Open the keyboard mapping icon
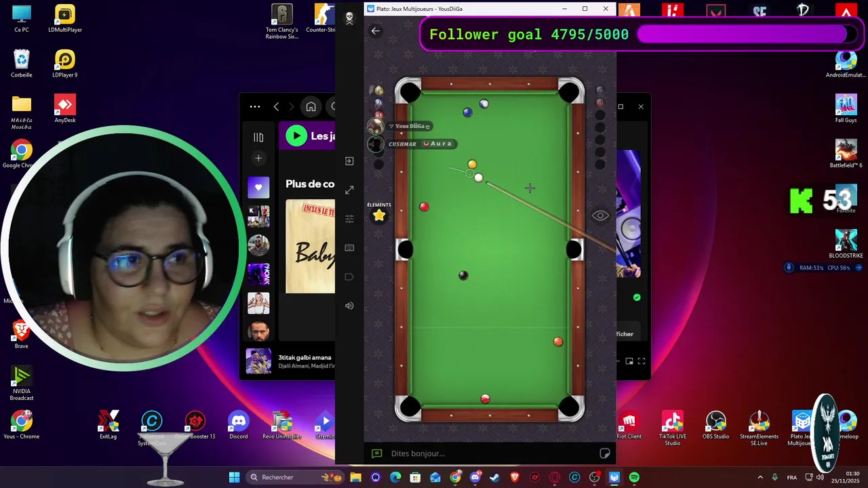 pyautogui.click(x=349, y=248)
